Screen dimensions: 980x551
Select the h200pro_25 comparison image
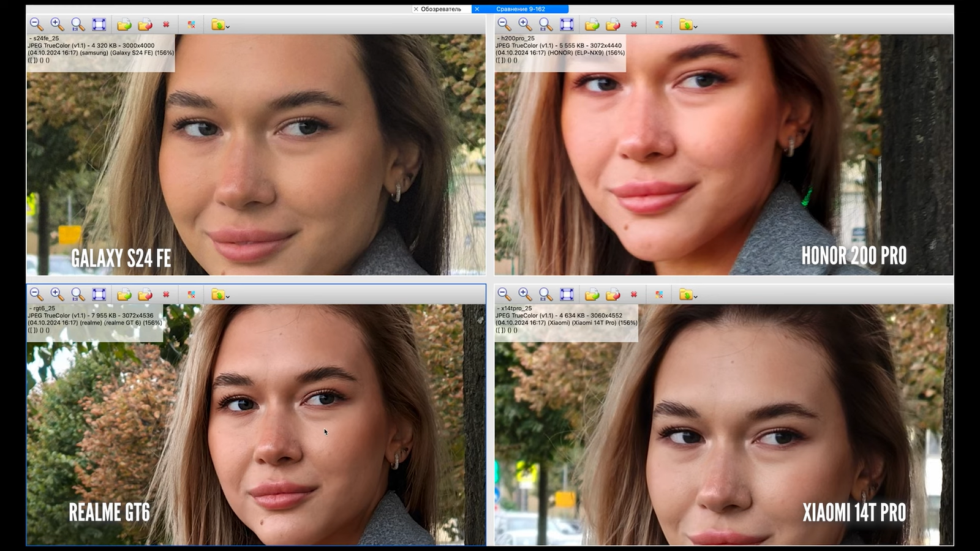click(x=724, y=154)
